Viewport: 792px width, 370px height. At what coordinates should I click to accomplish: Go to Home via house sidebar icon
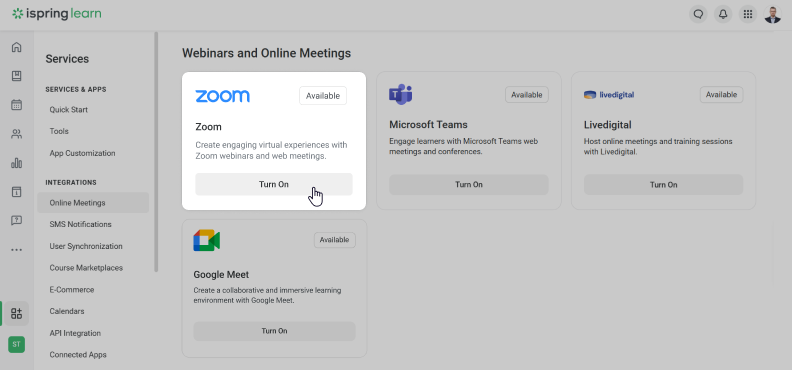click(17, 47)
